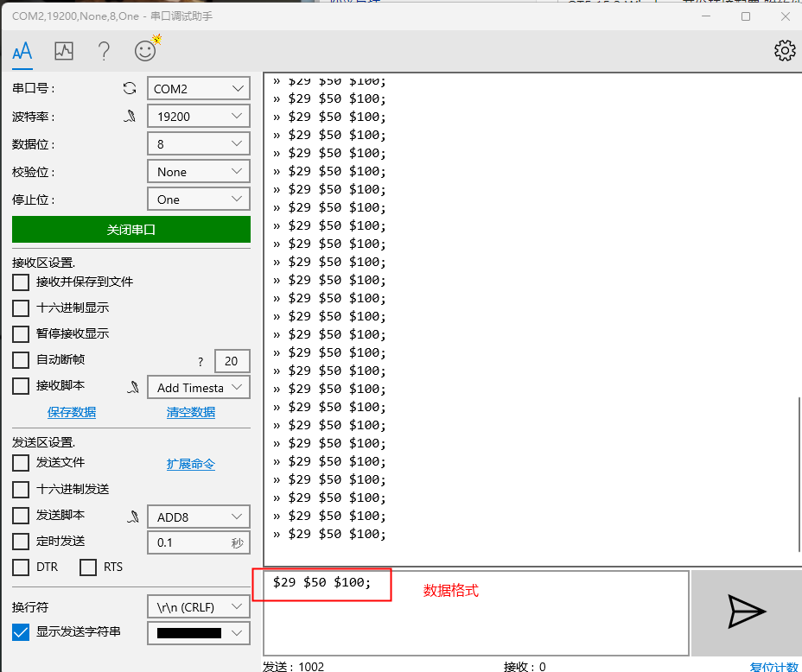Toggle the RTS checkbox

click(x=88, y=567)
